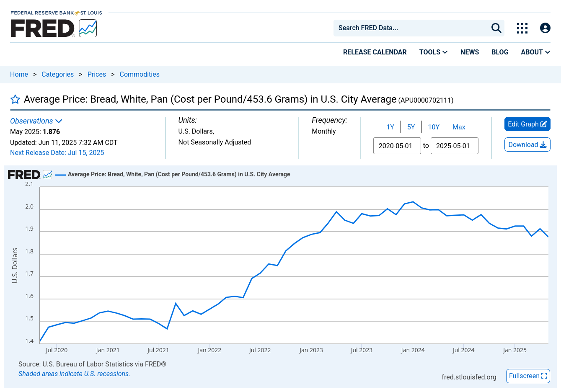Screen dimensions: 561x392
Task: Favorite this series with the star icon
Action: (15, 99)
